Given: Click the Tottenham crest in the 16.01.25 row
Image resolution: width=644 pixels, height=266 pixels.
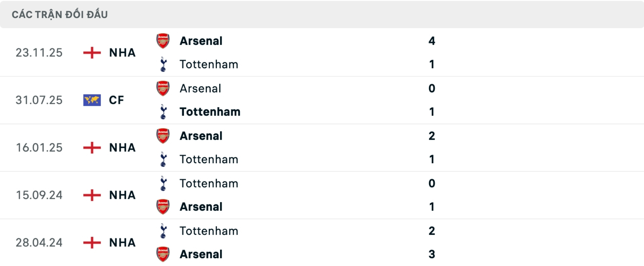Looking at the screenshot, I should click(x=163, y=160).
